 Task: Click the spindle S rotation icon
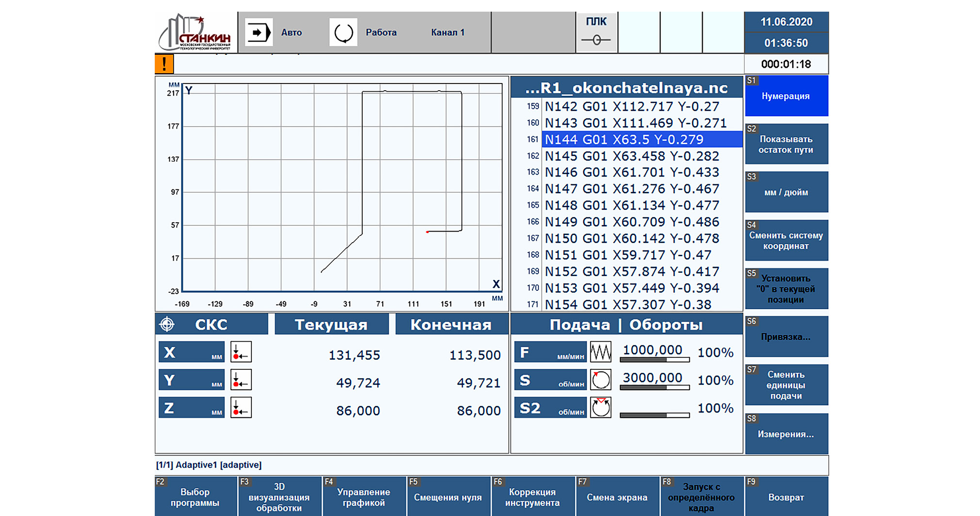point(601,380)
